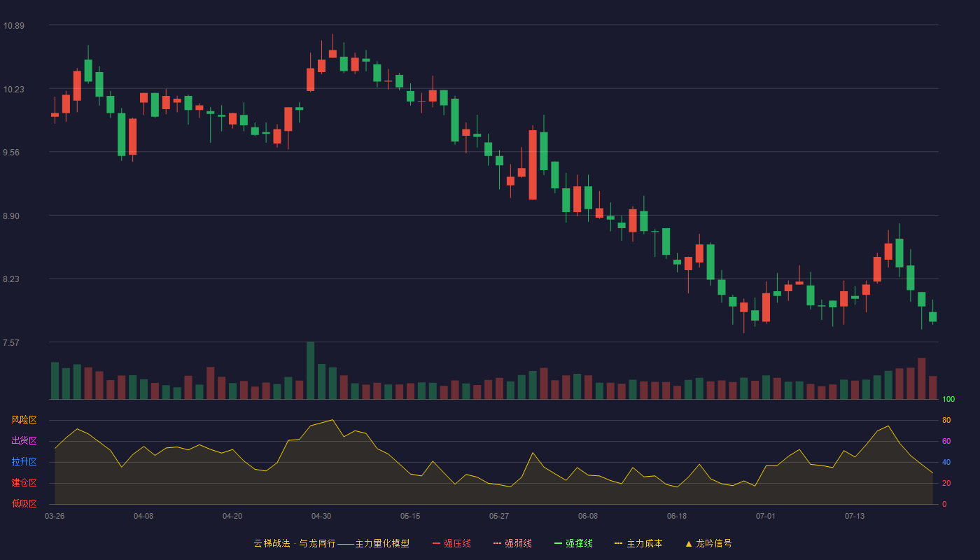The image size is (980, 560).
Task: Click the 04-08 date label
Action: point(143,516)
